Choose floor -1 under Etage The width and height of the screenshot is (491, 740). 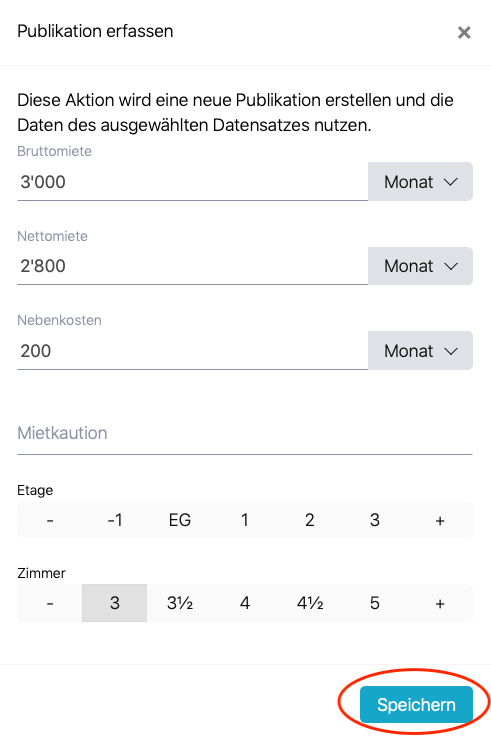click(115, 520)
